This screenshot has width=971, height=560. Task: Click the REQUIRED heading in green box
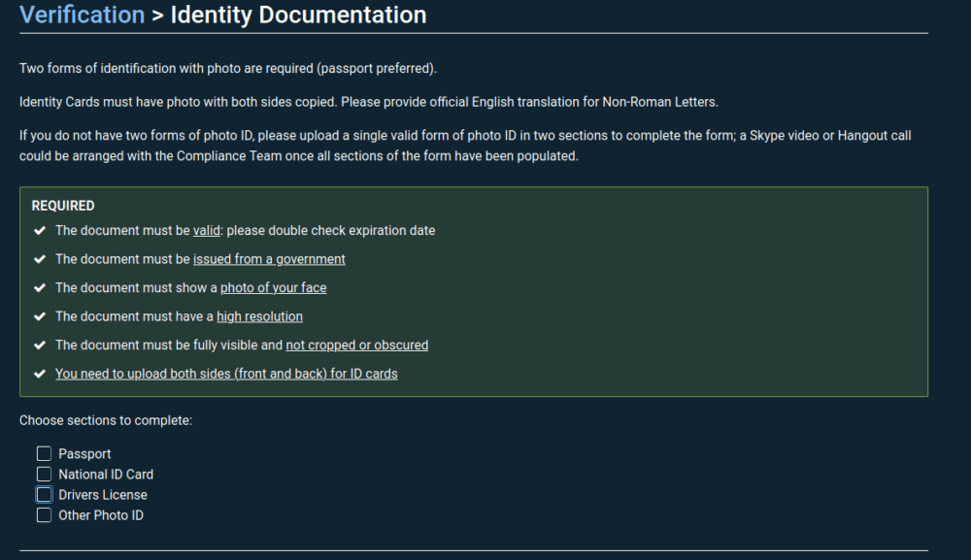pyautogui.click(x=63, y=206)
